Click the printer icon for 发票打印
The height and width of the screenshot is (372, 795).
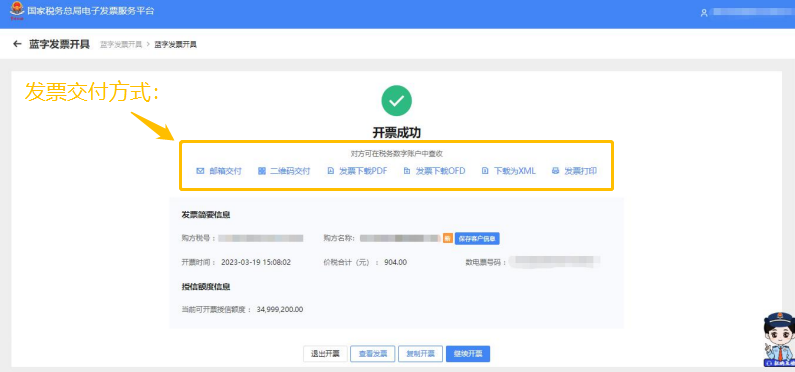tap(555, 171)
